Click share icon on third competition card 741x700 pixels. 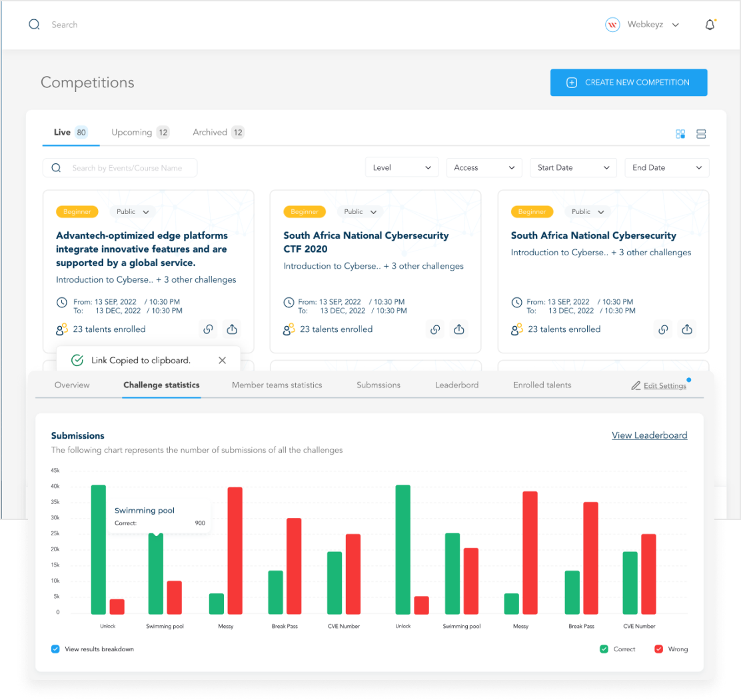click(x=687, y=329)
